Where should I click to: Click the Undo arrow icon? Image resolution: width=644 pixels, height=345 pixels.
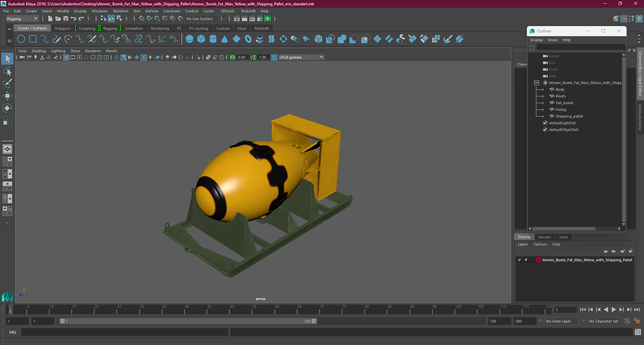click(x=73, y=19)
